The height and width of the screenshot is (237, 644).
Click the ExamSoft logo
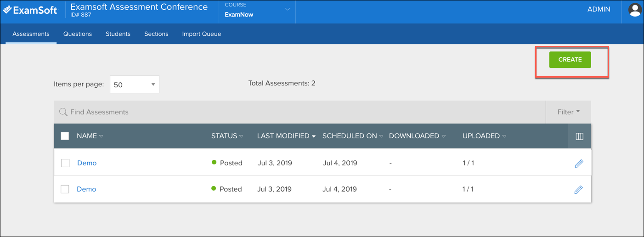[x=31, y=10]
